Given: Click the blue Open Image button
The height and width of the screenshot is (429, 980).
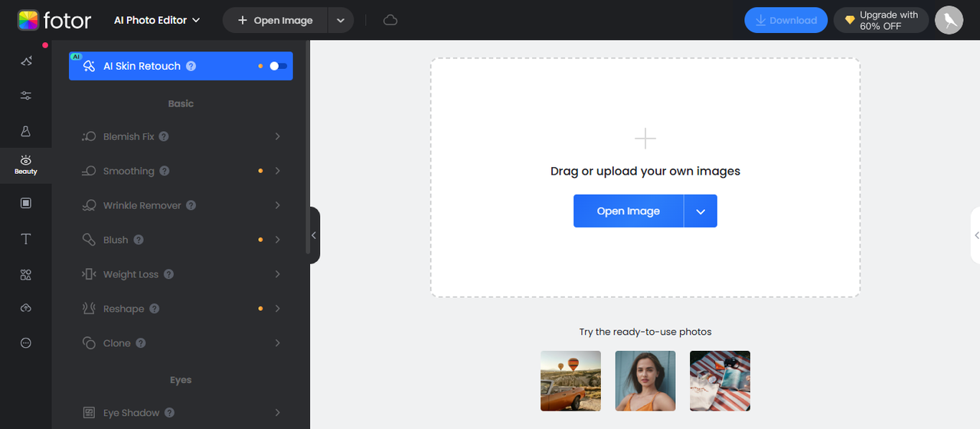Looking at the screenshot, I should pos(629,211).
